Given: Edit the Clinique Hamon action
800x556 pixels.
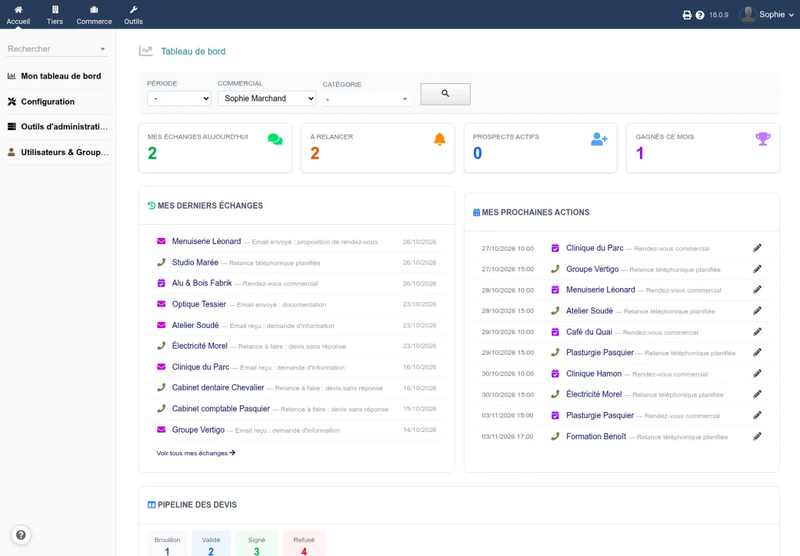Looking at the screenshot, I should point(757,373).
